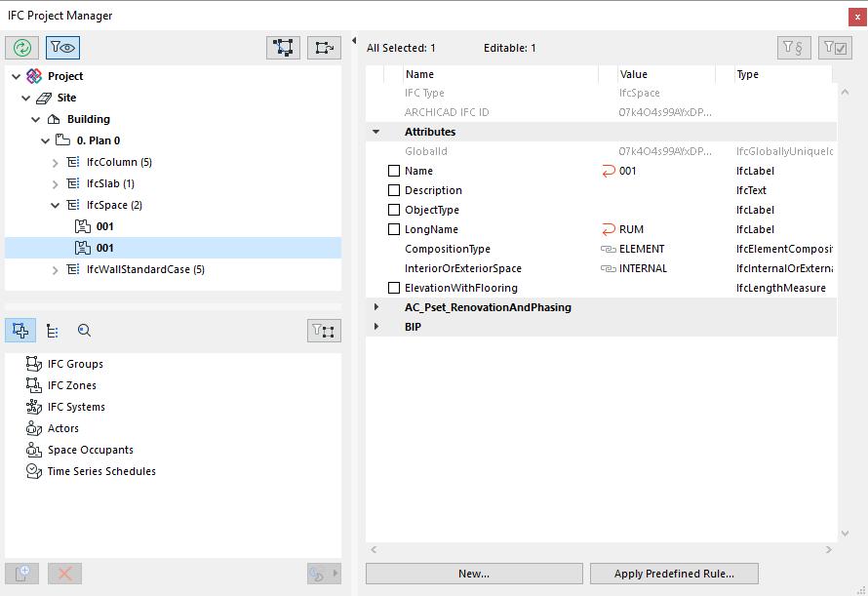Click the IFC Groups icon

[34, 364]
